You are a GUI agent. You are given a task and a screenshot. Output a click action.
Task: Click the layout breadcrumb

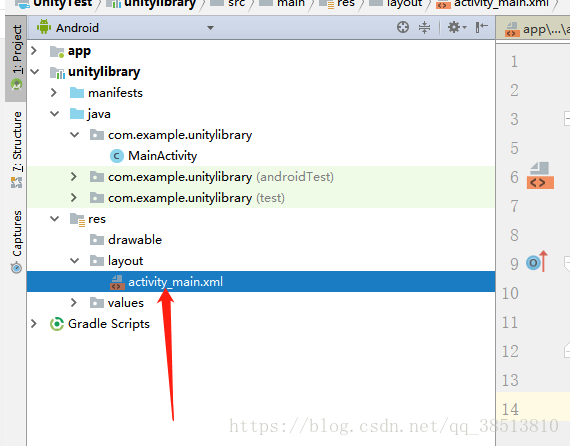pos(396,4)
